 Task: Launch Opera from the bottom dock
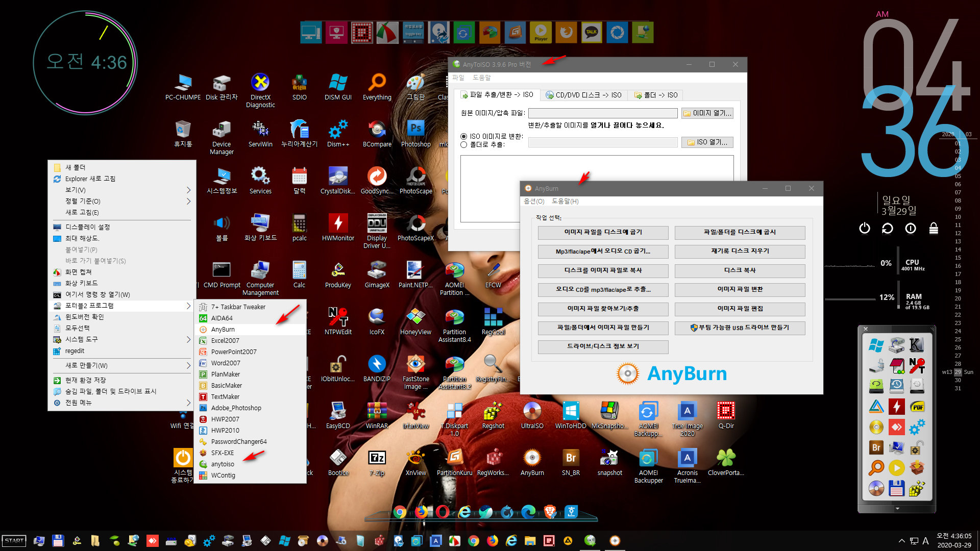click(443, 511)
